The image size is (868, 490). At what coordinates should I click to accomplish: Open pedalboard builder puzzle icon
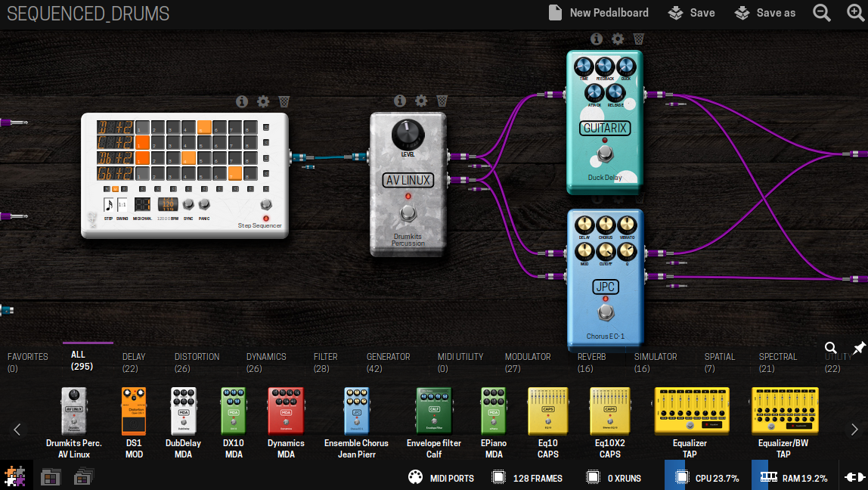(x=15, y=476)
